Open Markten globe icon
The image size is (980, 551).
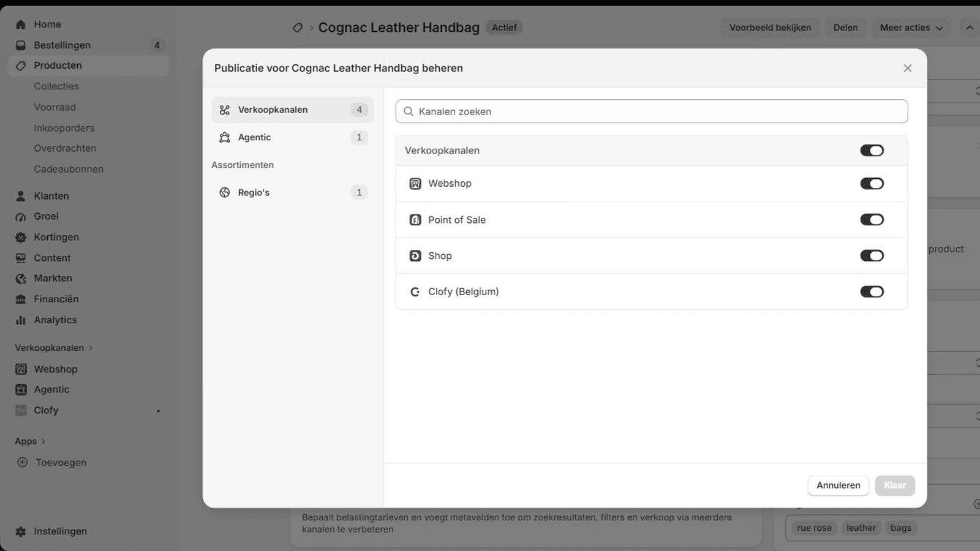[x=21, y=279]
